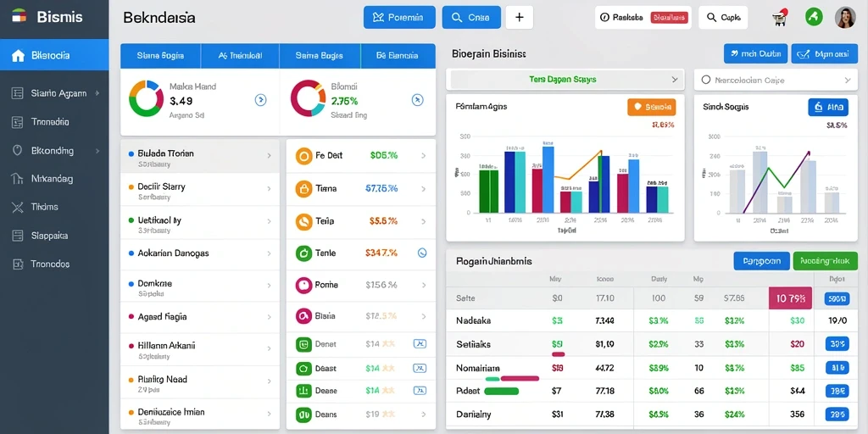
Task: Toggle the blue box icon in Denet row
Action: 420,344
